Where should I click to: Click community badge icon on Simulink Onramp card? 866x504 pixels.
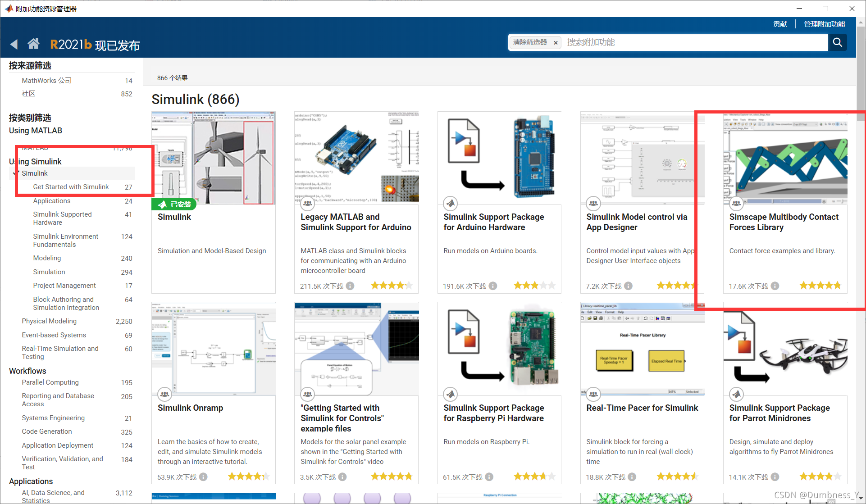[164, 394]
